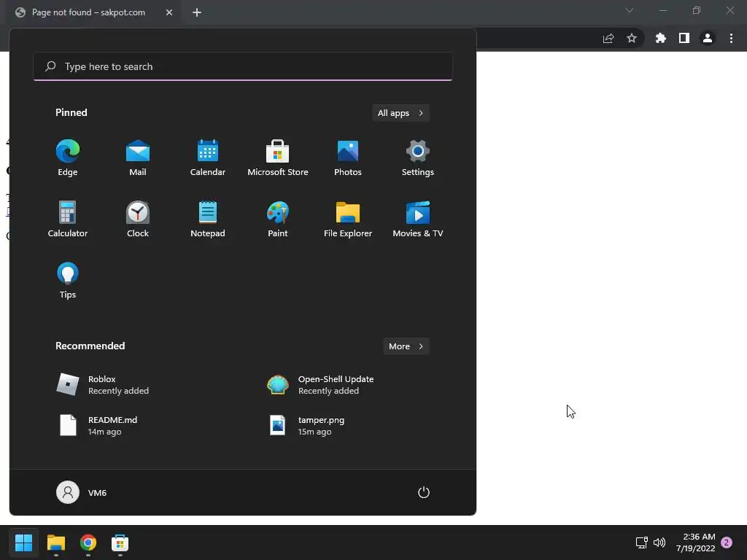This screenshot has height=560, width=747.
Task: Open the Tips app
Action: 68,281
